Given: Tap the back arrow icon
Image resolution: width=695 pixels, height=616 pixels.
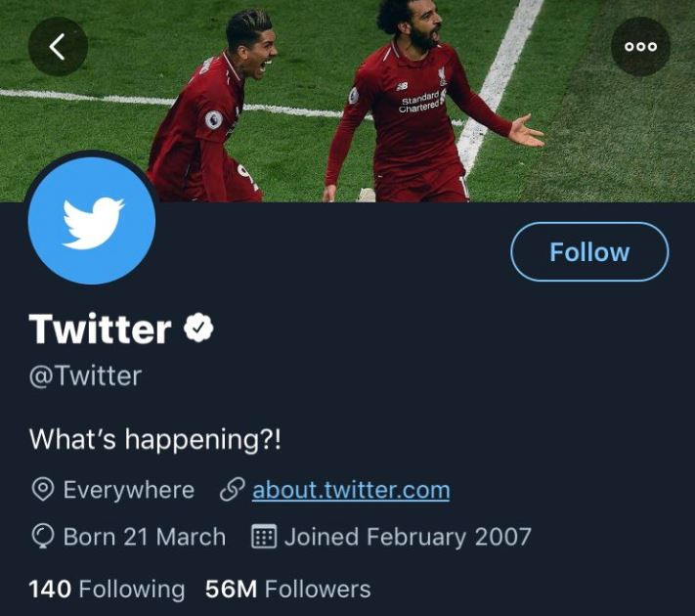Looking at the screenshot, I should (x=58, y=47).
